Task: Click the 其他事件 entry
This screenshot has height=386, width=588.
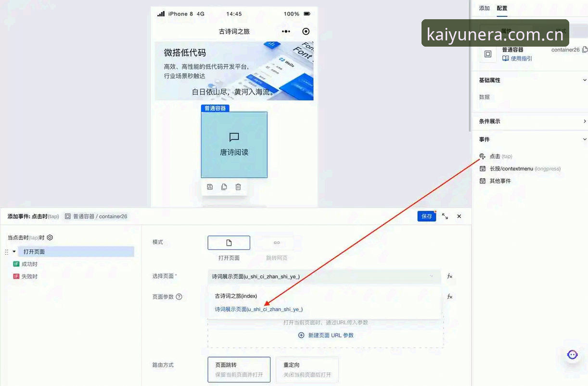Action: click(500, 181)
